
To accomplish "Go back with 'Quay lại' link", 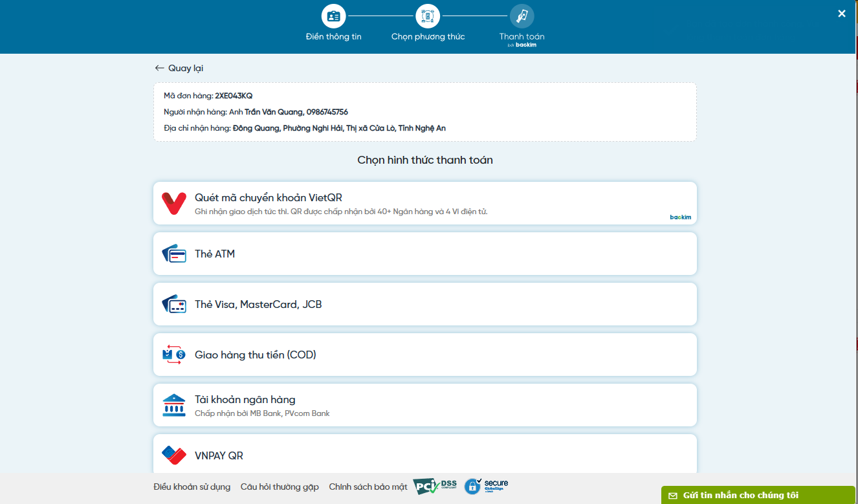I will point(179,68).
